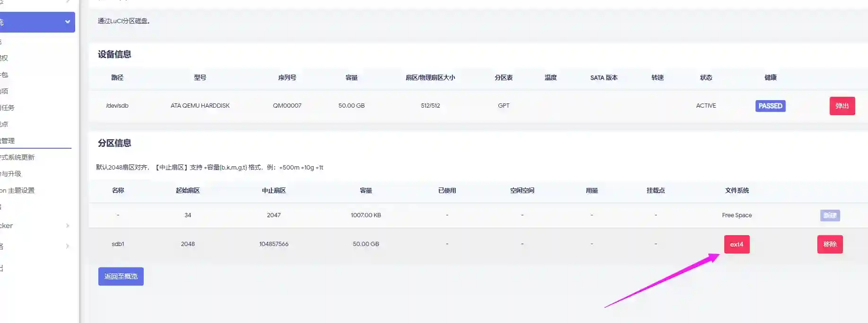Click the GPT partition table cell

503,106
